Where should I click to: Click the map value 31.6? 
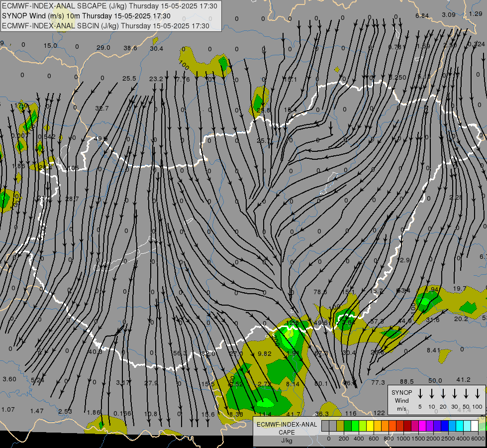433,320
